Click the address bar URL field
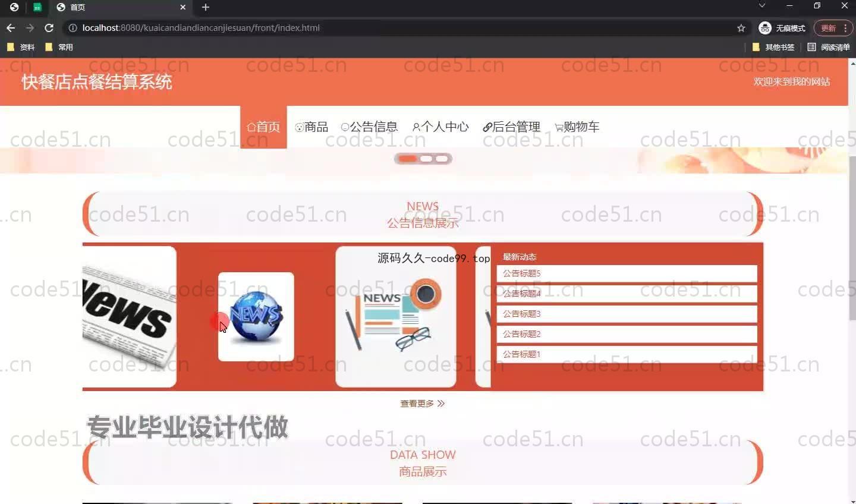The image size is (856, 504). pos(404,28)
